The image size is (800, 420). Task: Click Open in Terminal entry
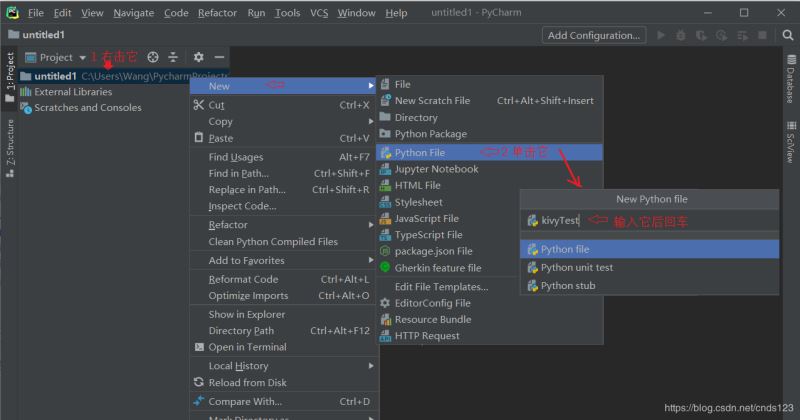pyautogui.click(x=283, y=347)
